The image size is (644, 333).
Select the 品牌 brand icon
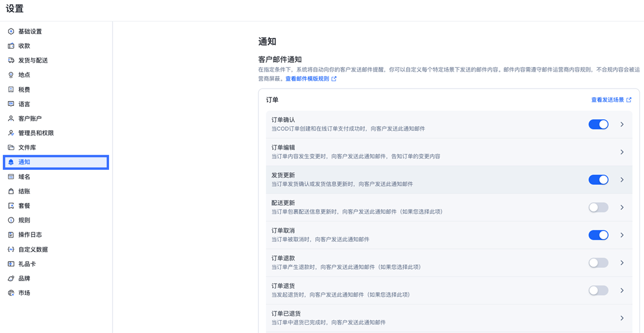tap(10, 278)
